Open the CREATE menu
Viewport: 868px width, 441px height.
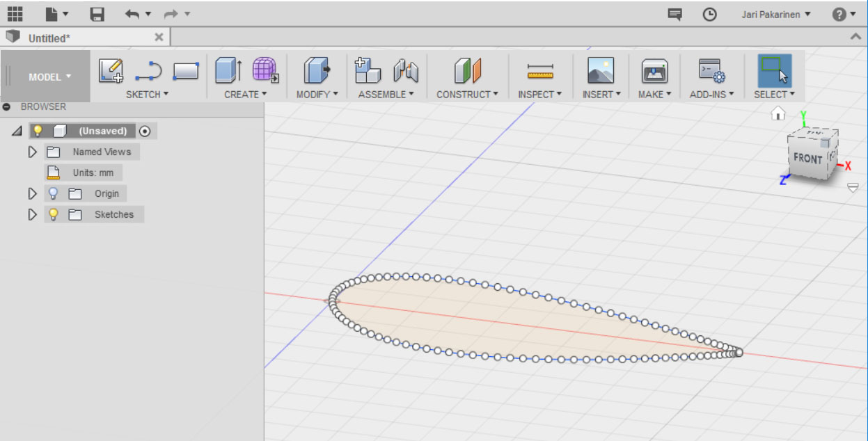pyautogui.click(x=246, y=94)
